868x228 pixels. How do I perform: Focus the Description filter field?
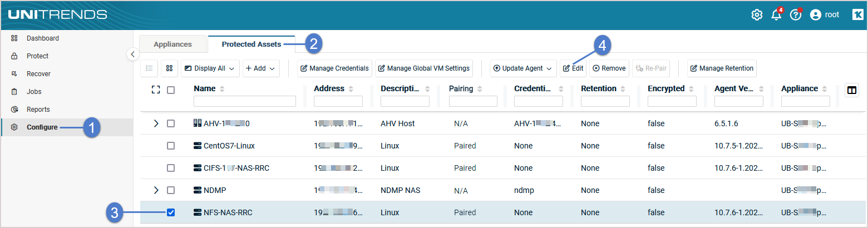point(405,101)
